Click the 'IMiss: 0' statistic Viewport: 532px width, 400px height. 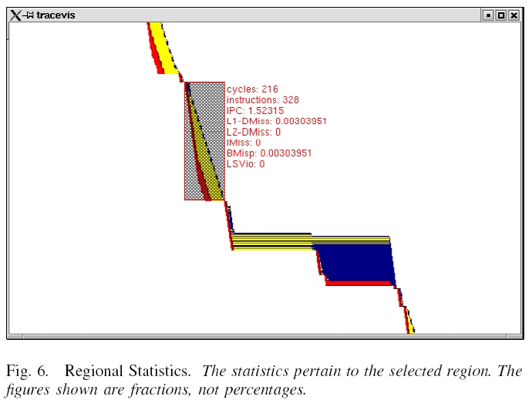coord(244,143)
